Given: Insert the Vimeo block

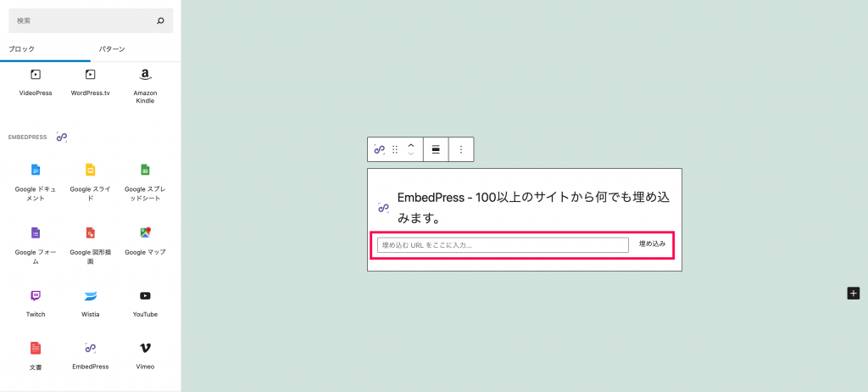Looking at the screenshot, I should coord(145,356).
